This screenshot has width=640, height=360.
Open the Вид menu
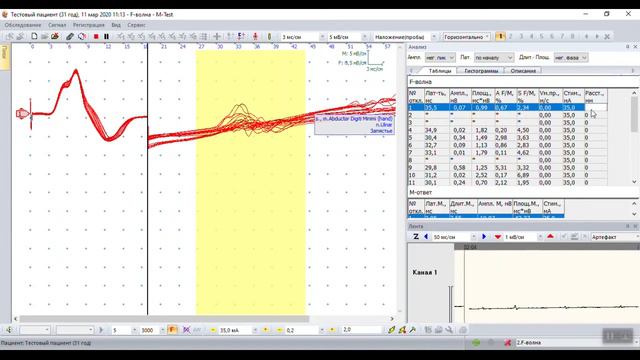[x=116, y=25]
